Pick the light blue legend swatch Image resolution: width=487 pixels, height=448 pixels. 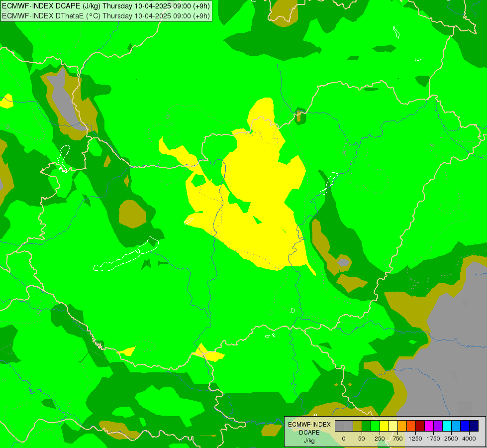point(456,426)
